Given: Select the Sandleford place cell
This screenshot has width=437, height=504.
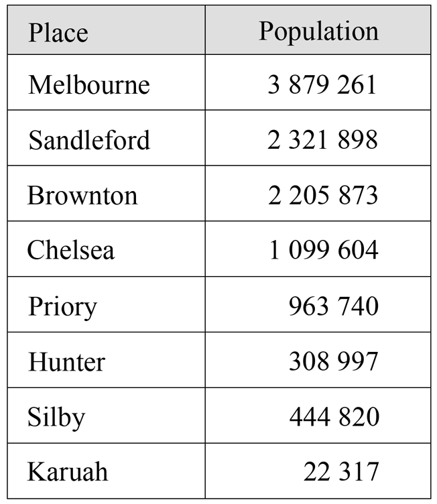Looking at the screenshot, I should pyautogui.click(x=106, y=138).
